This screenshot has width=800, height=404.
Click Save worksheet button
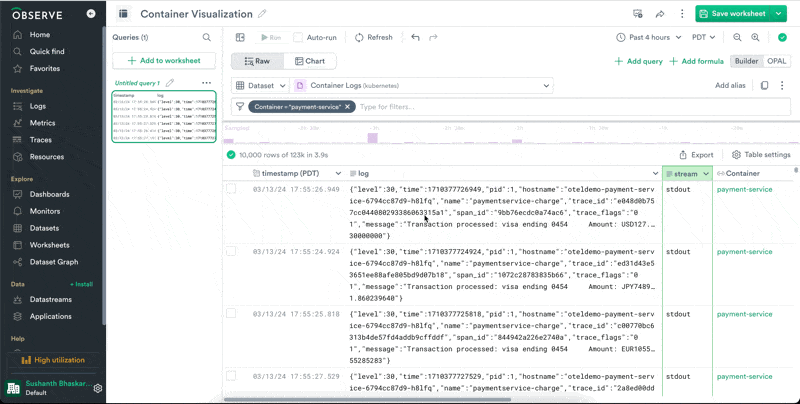[x=733, y=14]
